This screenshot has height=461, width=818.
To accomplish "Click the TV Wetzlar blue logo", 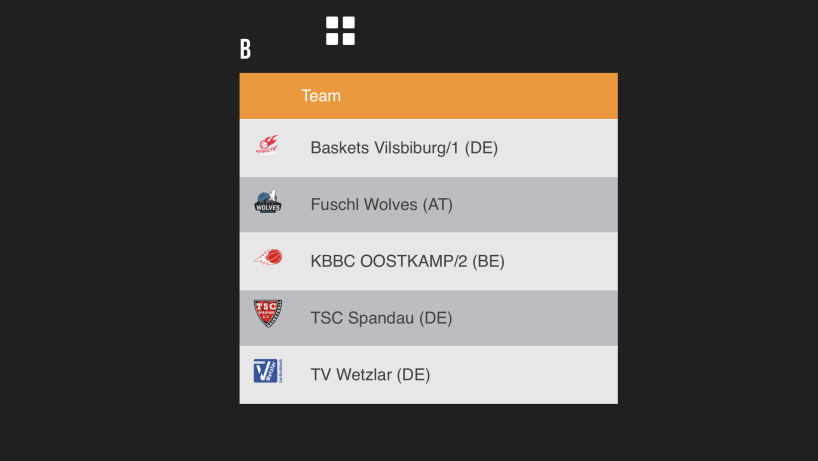I will coord(268,371).
